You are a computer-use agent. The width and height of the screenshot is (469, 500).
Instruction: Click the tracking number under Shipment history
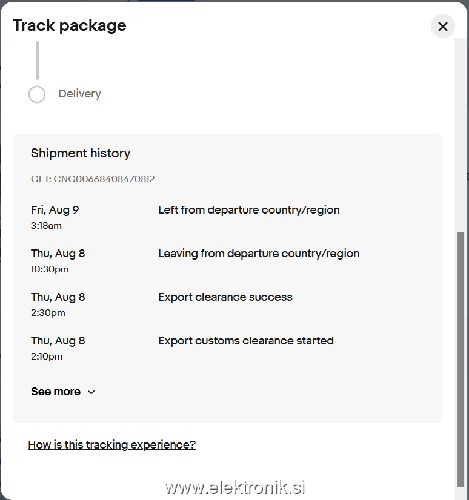tap(93, 179)
